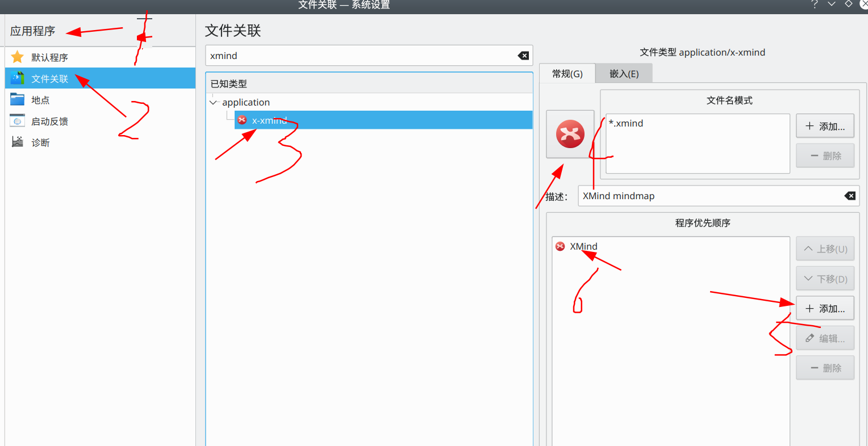Viewport: 868px width, 446px height.
Task: Click the XMind icon in 程序优先顺序 list
Action: click(560, 246)
